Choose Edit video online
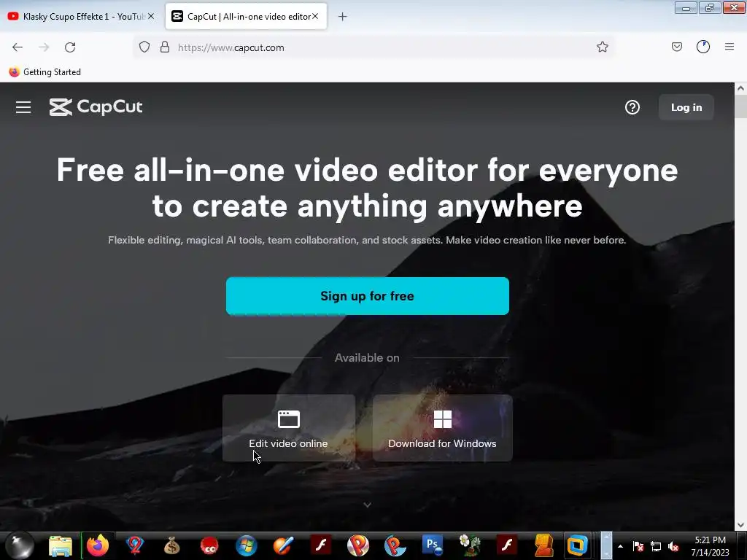747x560 pixels. pyautogui.click(x=289, y=427)
